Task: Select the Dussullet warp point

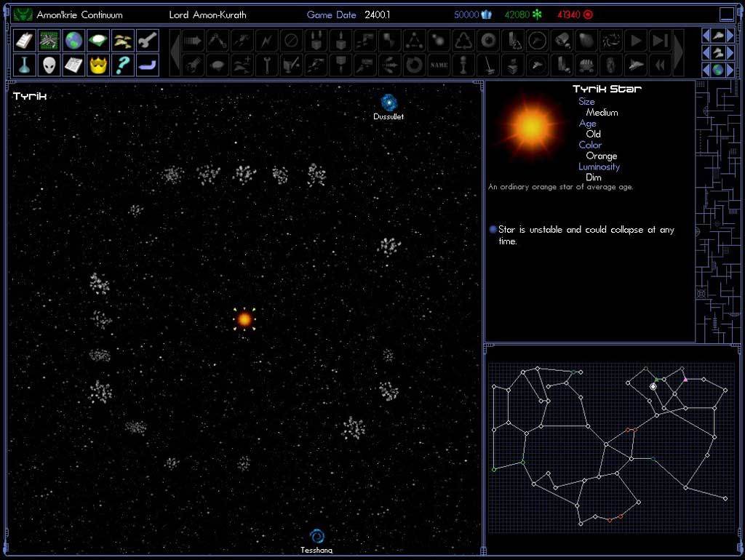Action: click(389, 103)
